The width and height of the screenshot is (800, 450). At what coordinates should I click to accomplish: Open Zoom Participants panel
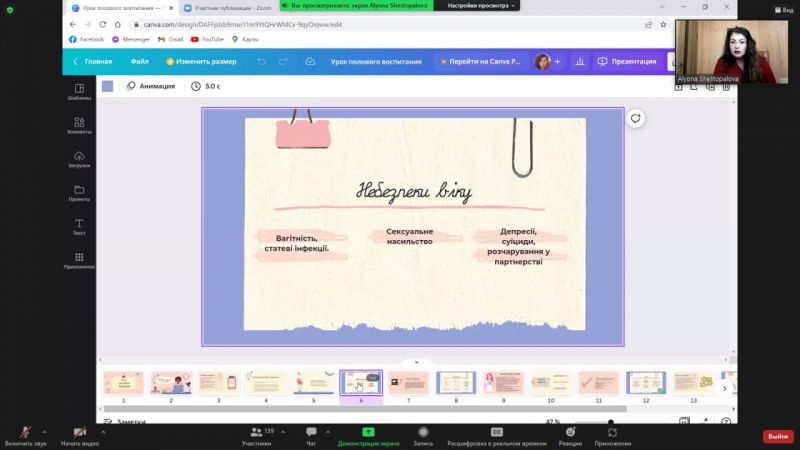[x=257, y=437]
